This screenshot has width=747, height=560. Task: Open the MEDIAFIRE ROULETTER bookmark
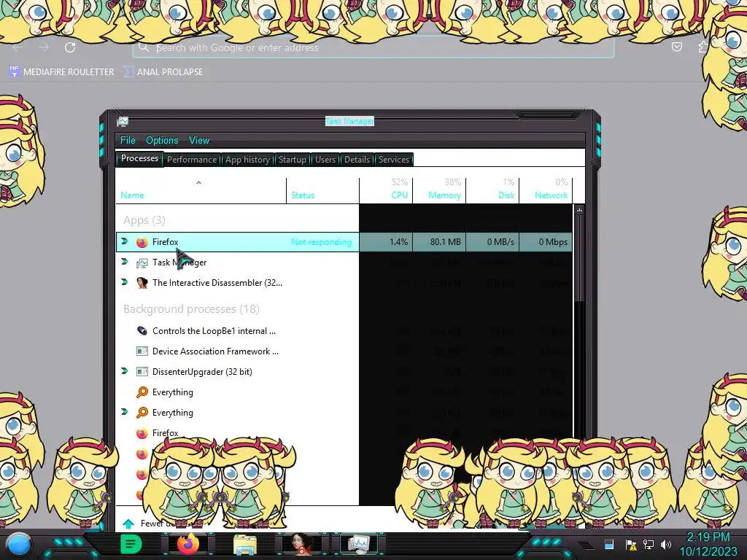point(62,72)
